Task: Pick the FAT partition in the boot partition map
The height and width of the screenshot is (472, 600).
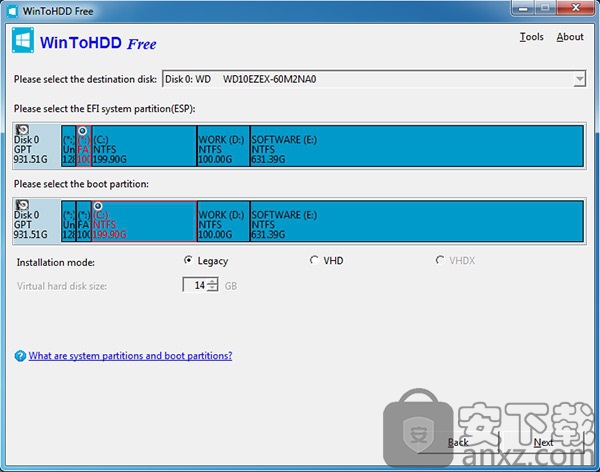Action: tap(84, 221)
